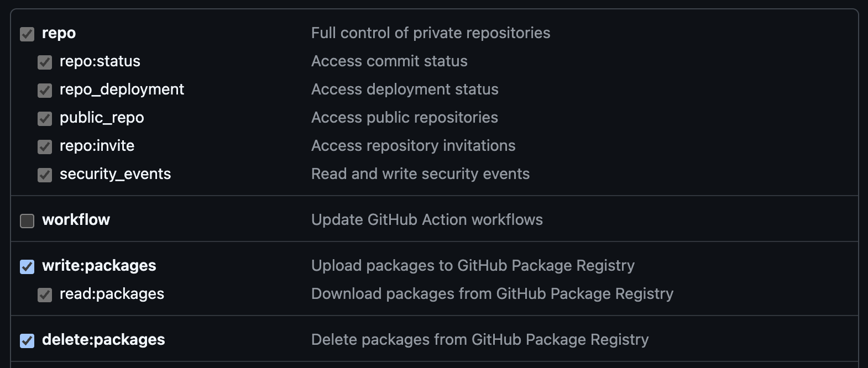Click 'Full control of private repositories' description
The width and height of the screenshot is (868, 368).
[x=431, y=34]
